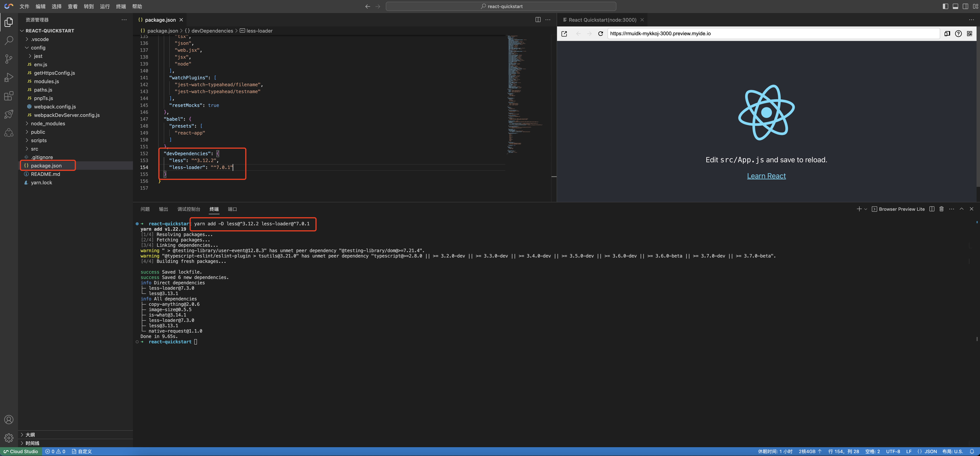Open the Extensions view
Screen dimensions: 980x456
point(9,96)
